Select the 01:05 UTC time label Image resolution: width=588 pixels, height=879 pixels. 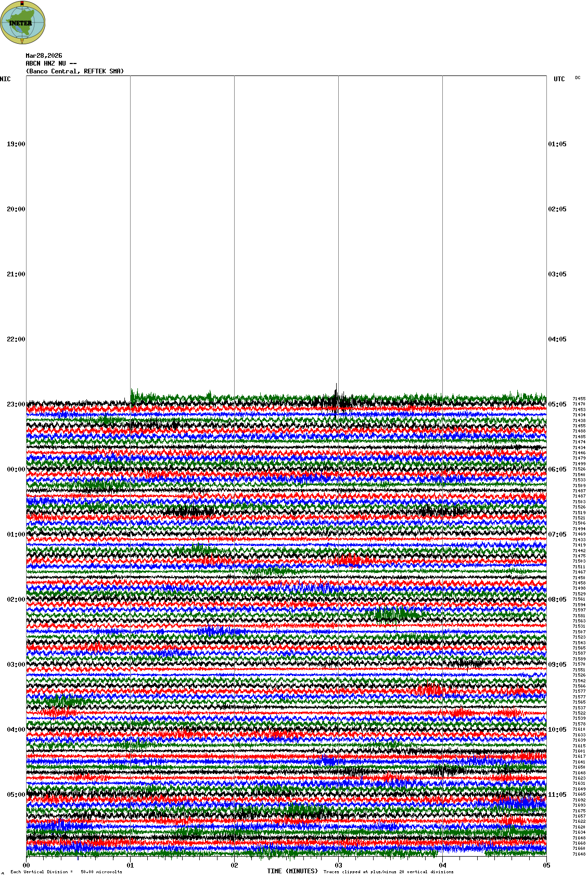(557, 144)
